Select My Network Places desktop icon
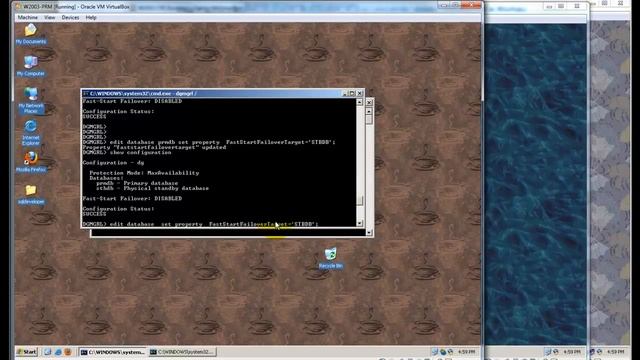640x360 pixels. (x=31, y=100)
